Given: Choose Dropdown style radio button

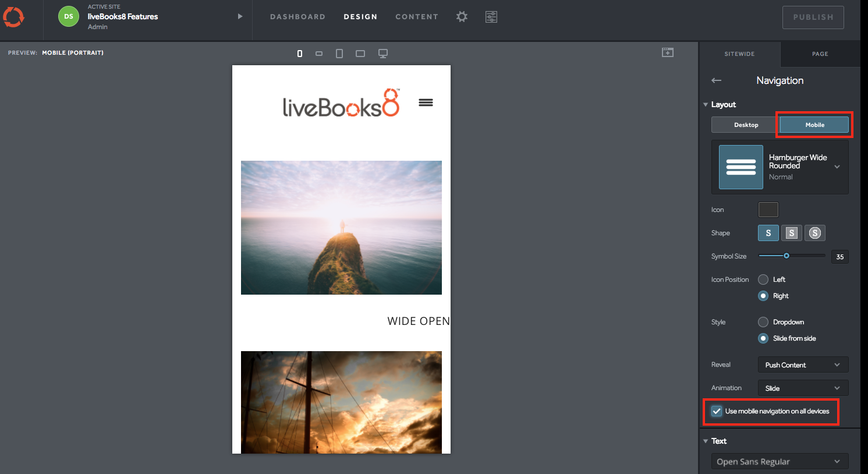Looking at the screenshot, I should (763, 322).
